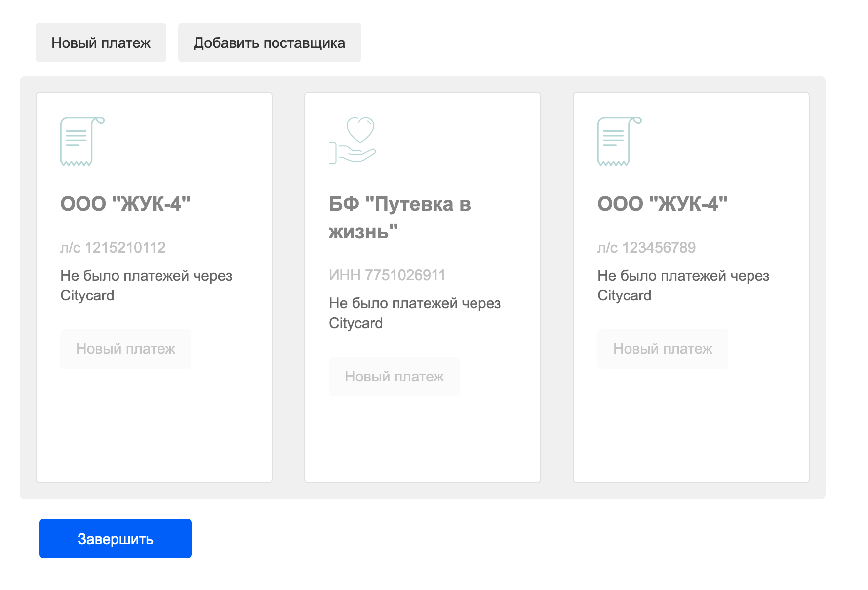Select the ООО "ЖУК-4" title above л/с 123456789

pos(663,204)
